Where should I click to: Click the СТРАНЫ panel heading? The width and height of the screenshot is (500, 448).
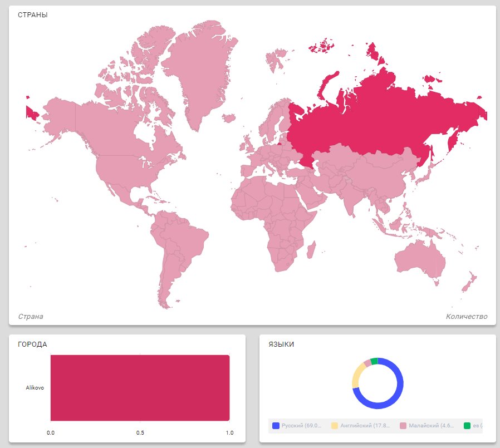pyautogui.click(x=32, y=15)
